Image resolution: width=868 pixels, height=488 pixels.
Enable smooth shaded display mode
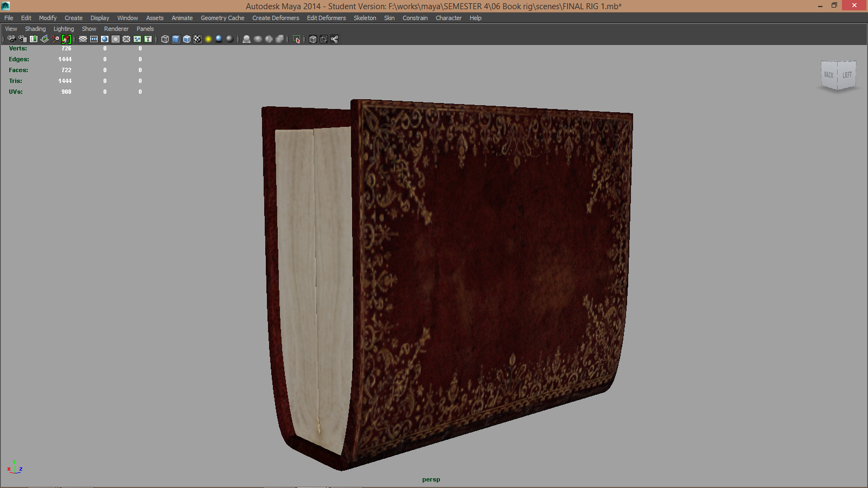click(x=175, y=39)
